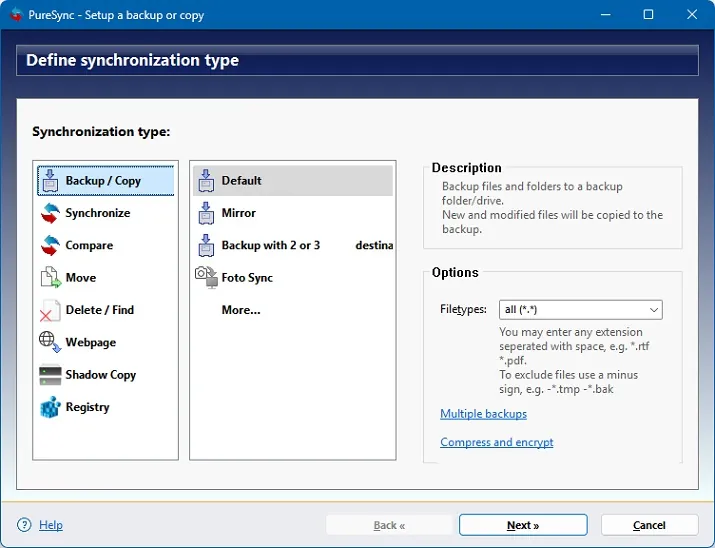
Task: Choose the Compare icon in type list
Action: click(x=50, y=245)
